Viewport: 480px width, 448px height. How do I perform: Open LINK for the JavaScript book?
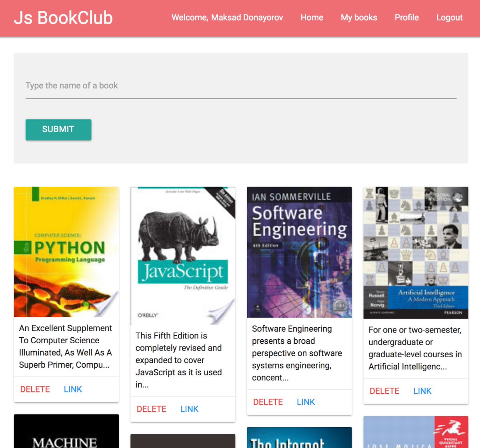189,409
